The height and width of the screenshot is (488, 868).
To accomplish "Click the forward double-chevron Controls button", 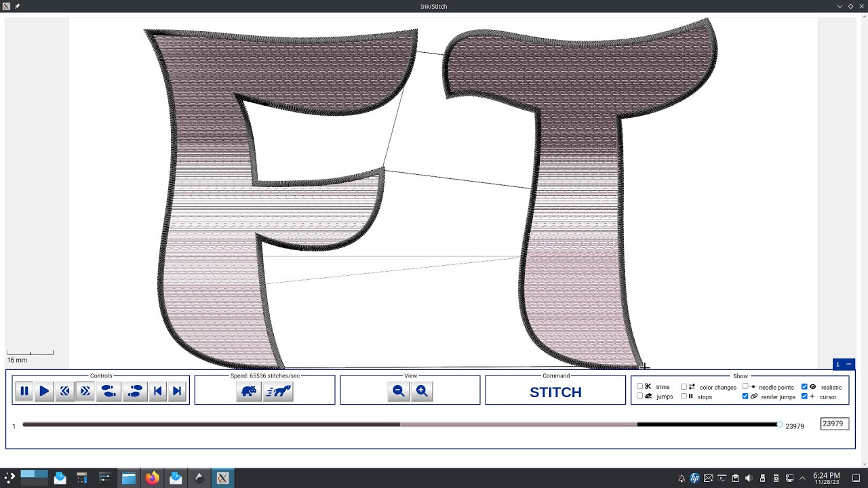I will click(x=85, y=391).
